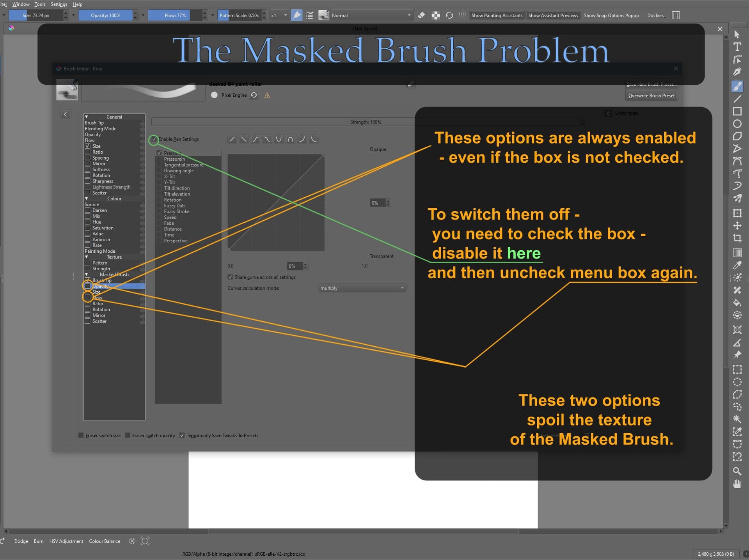Select the Pan hand tool

[x=737, y=484]
